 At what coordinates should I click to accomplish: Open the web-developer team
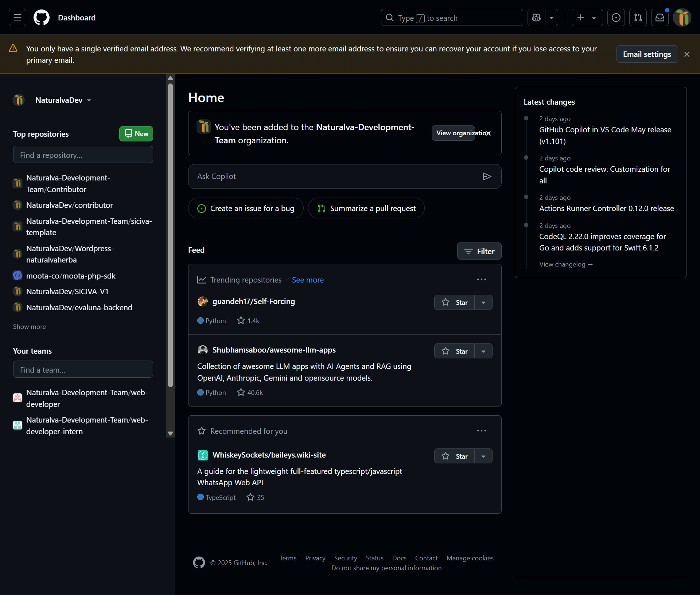coord(87,398)
